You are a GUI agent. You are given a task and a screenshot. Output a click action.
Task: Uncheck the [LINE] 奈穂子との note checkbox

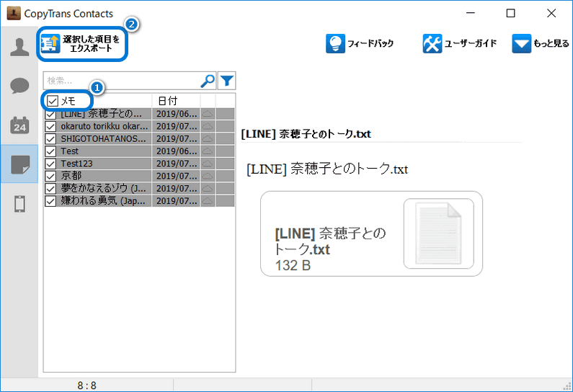50,114
